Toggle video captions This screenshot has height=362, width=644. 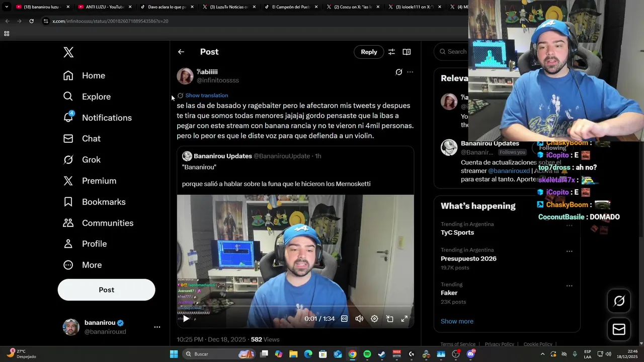click(344, 319)
